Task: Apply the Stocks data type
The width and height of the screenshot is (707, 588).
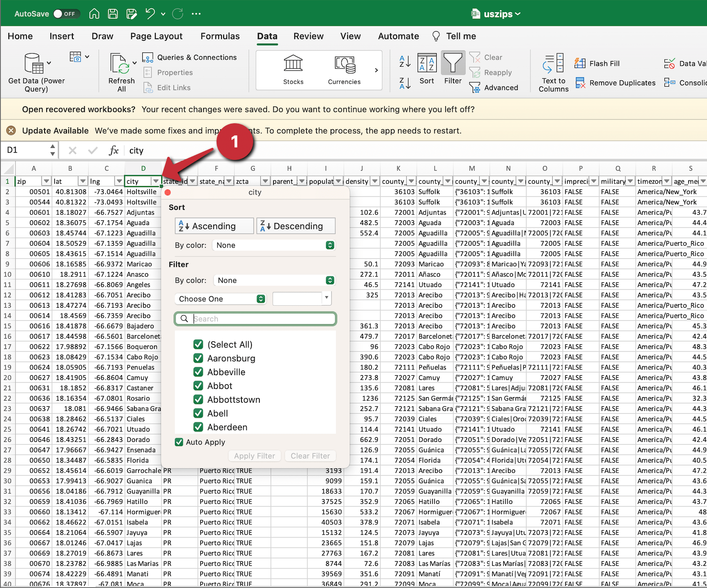Action: tap(293, 69)
